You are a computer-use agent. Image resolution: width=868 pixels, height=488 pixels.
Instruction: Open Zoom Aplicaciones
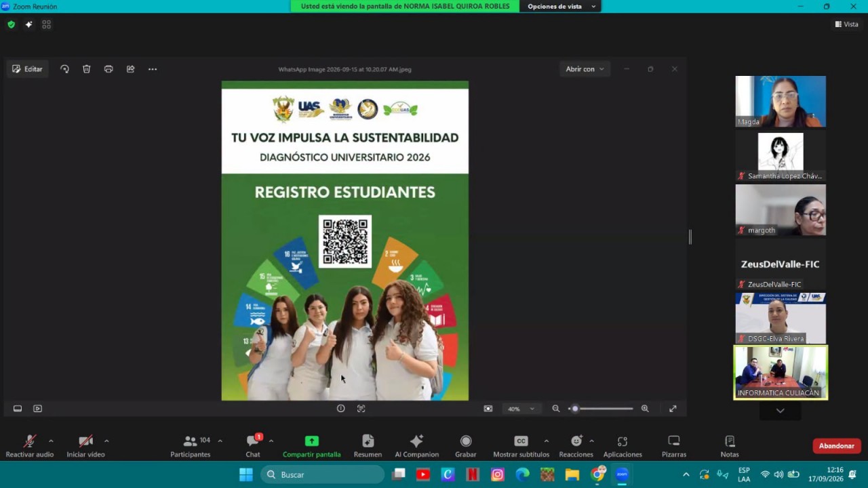[623, 446]
